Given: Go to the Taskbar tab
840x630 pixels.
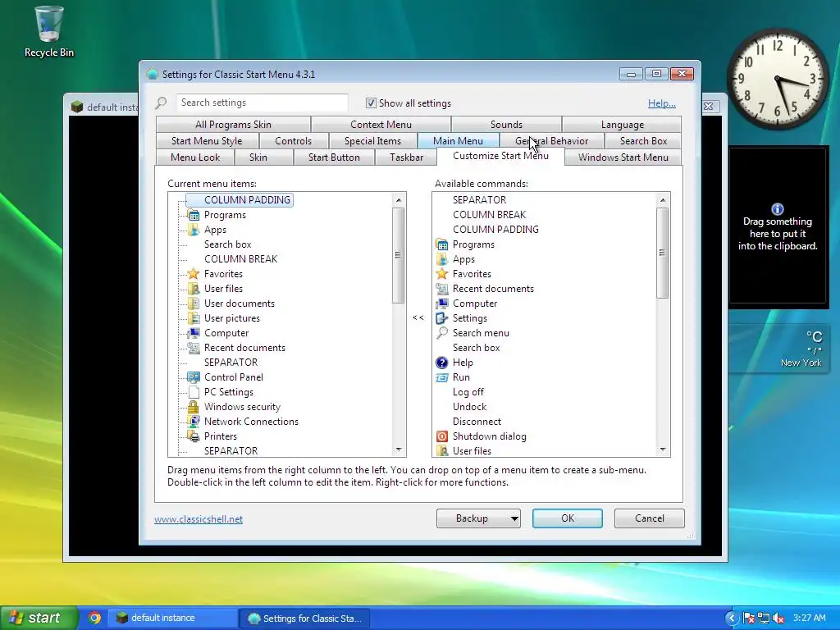Looking at the screenshot, I should (407, 157).
